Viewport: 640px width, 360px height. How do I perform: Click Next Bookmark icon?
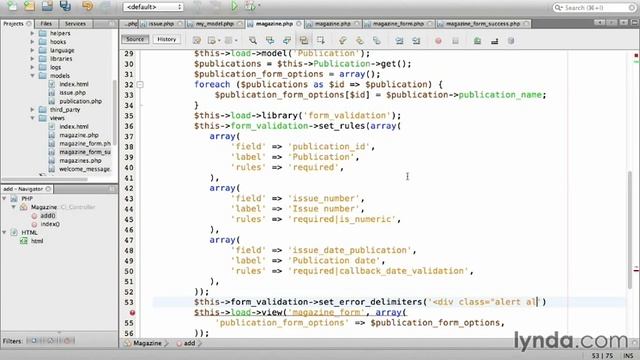[360, 40]
